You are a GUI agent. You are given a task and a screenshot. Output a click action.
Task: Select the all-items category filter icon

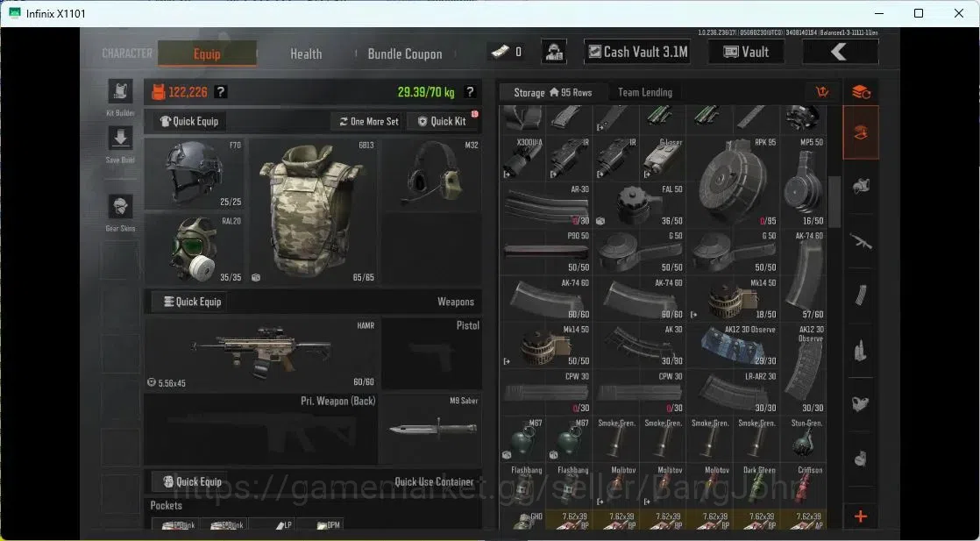[x=861, y=132]
